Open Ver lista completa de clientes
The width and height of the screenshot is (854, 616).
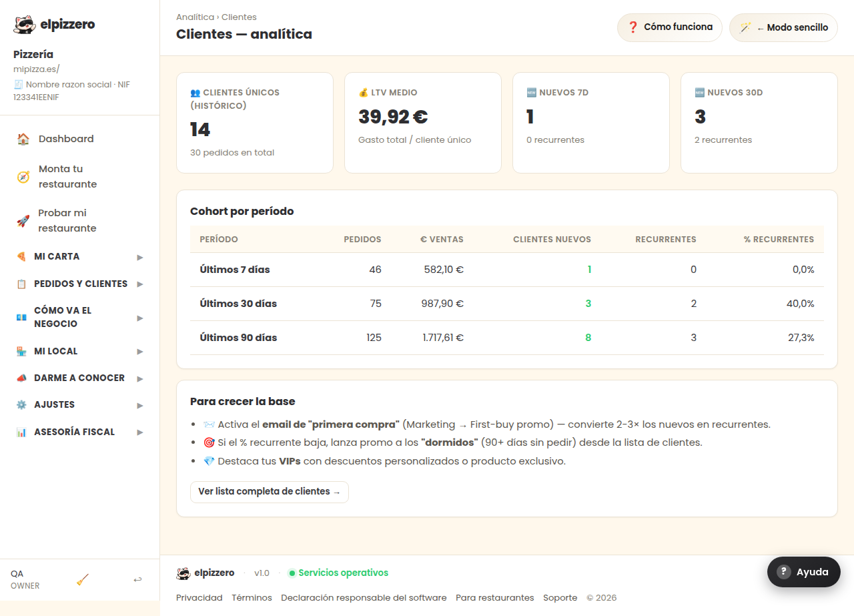[x=270, y=492]
